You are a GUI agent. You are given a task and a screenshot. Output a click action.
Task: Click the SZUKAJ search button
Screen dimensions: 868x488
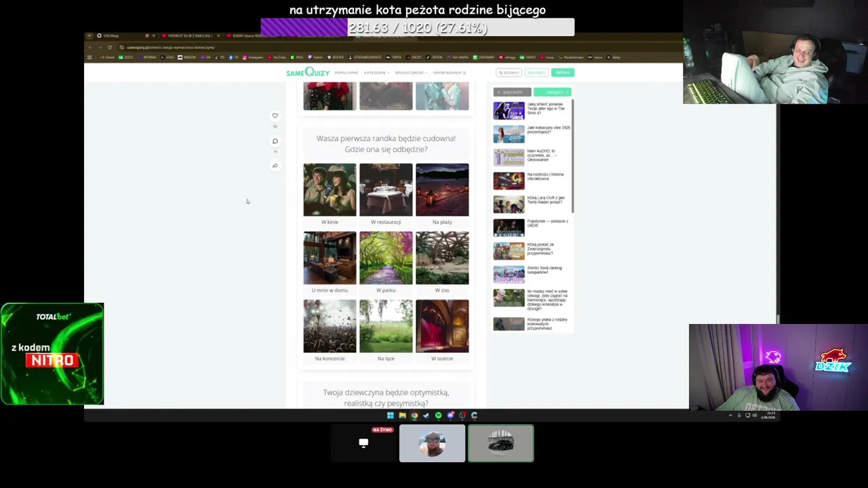pyautogui.click(x=509, y=73)
